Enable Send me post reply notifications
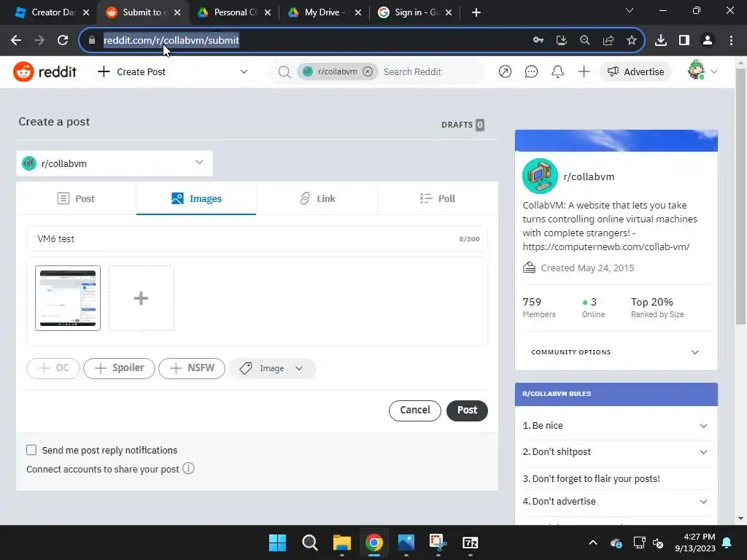The height and width of the screenshot is (560, 747). tap(31, 450)
